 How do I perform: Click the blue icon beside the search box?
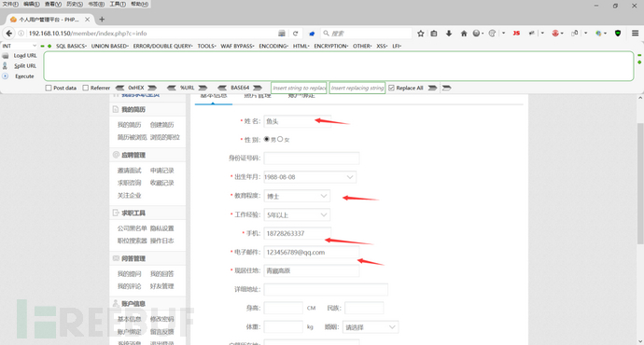click(312, 34)
